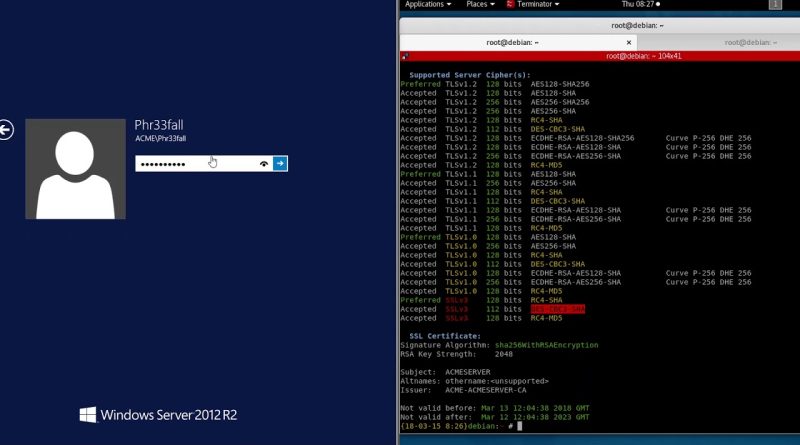Viewport: 800px width, 445px height.
Task: Click the 'SSL Certificate:' heading
Action: point(445,336)
